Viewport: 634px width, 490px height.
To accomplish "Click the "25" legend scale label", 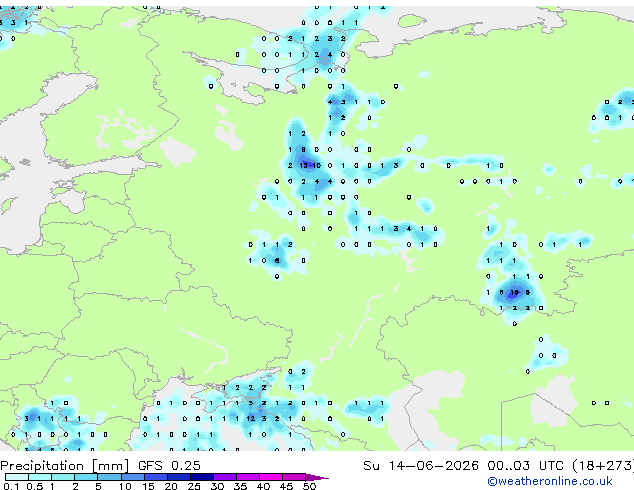I will (194, 486).
